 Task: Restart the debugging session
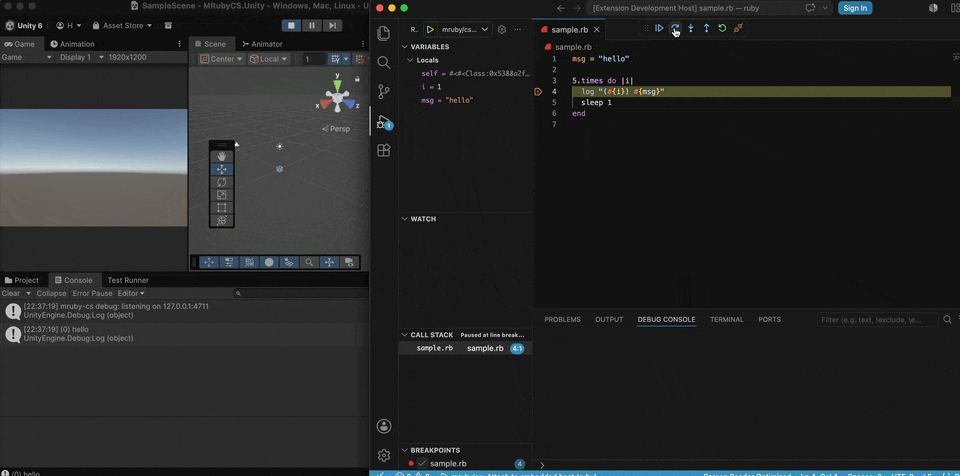click(x=722, y=28)
